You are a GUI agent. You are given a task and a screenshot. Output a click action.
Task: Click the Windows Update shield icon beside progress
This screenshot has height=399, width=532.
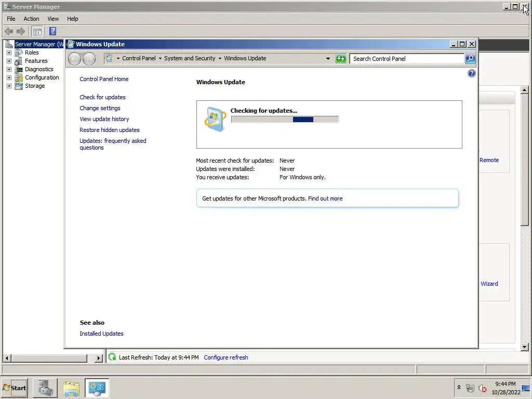coord(215,119)
